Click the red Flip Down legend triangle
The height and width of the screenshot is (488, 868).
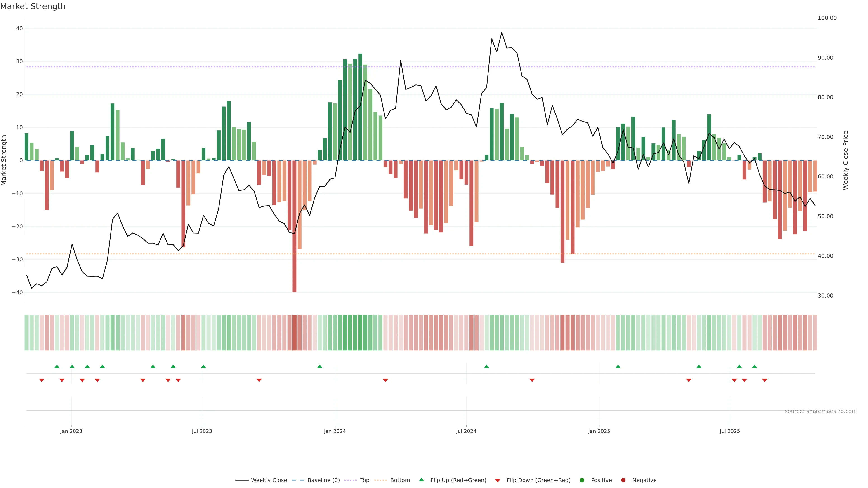(x=498, y=480)
